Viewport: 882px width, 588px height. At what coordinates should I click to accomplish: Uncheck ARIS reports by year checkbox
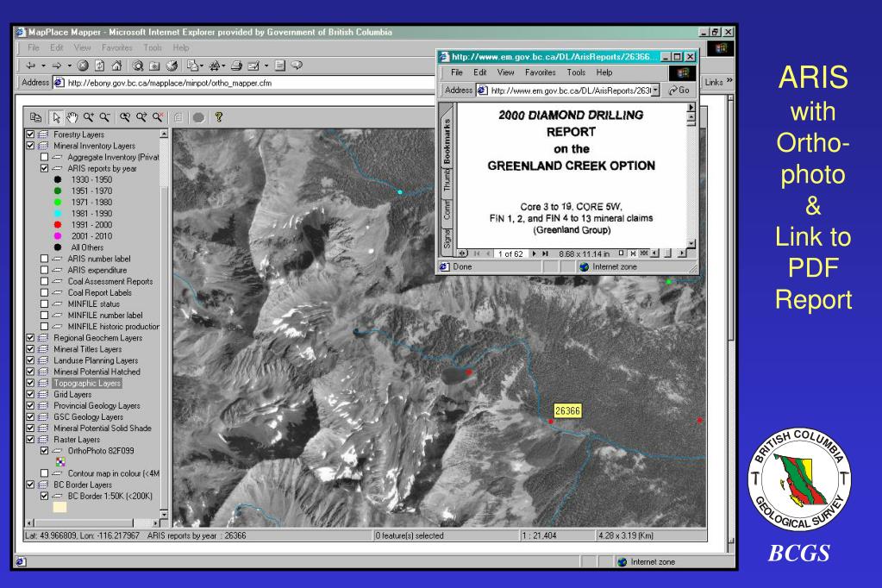(45, 168)
